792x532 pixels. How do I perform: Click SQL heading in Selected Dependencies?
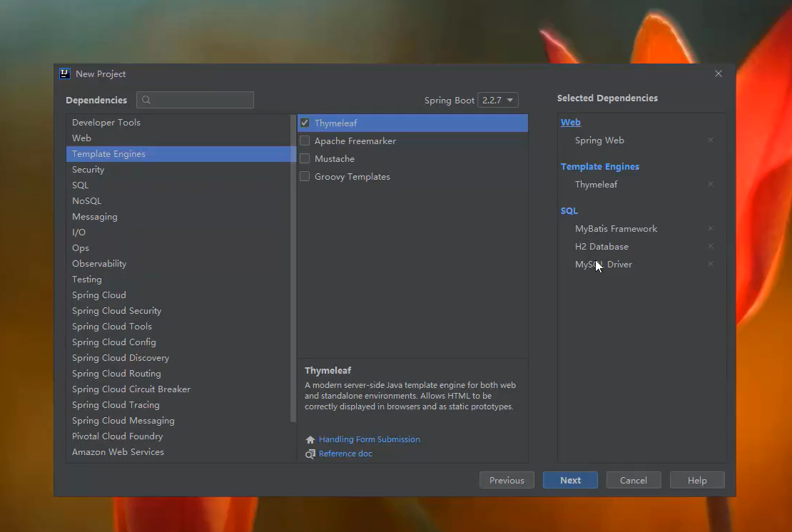click(x=569, y=211)
